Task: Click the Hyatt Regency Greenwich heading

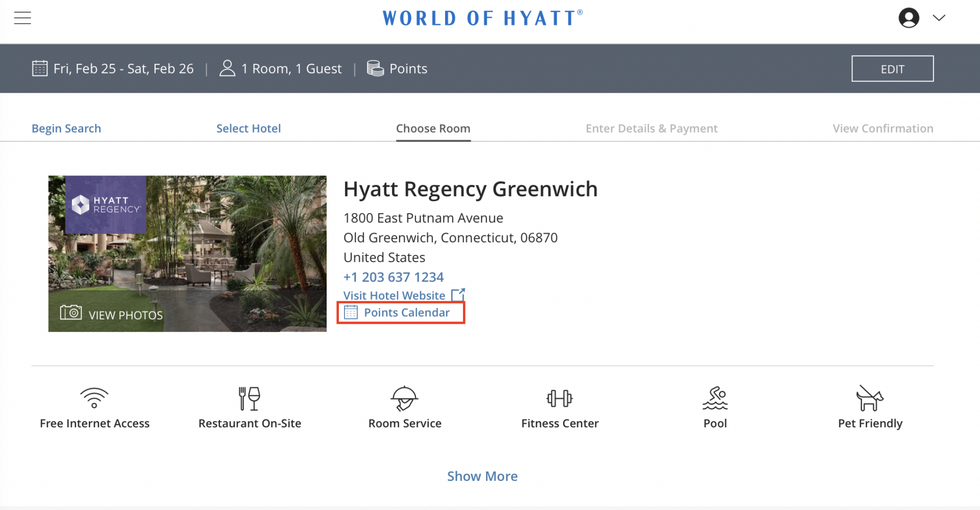Action: [471, 189]
